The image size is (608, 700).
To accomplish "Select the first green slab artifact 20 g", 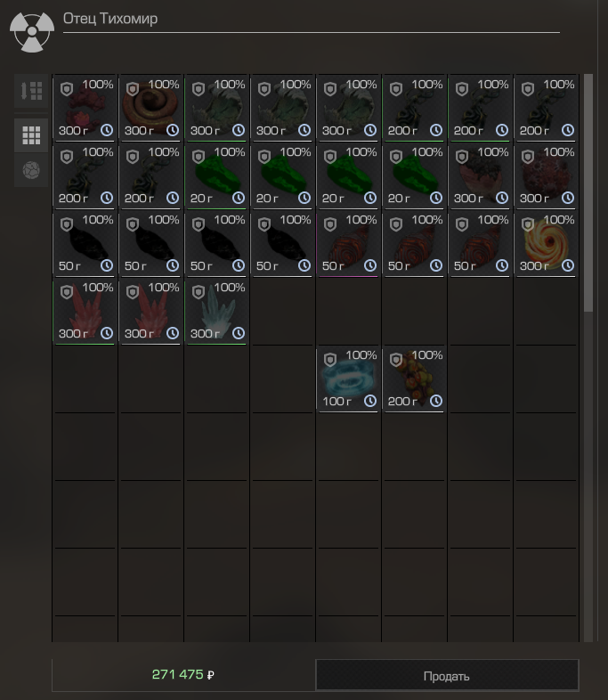I will pos(217,176).
